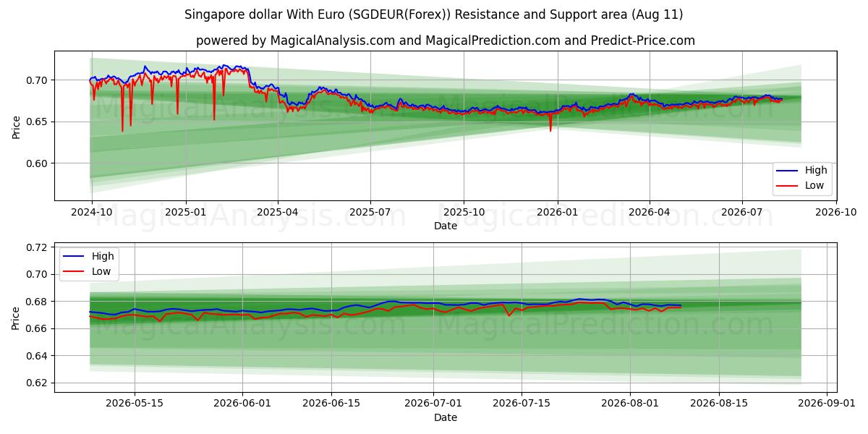
Task: Click the 2025-04 date tick label
Action: [x=278, y=212]
